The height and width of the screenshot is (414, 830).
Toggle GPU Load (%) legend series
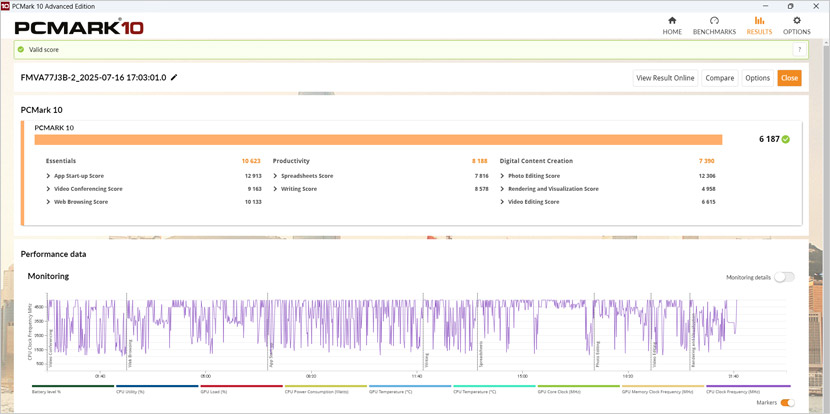coord(241,389)
